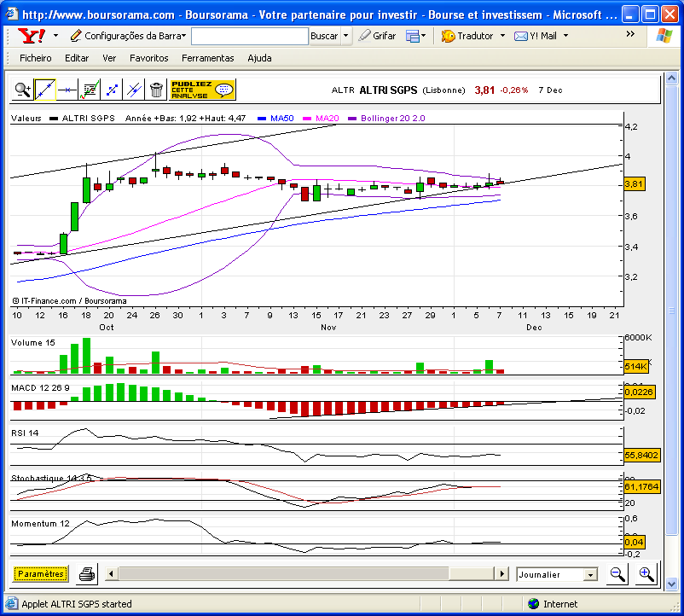Click the Volume 15 panel label

point(33,342)
